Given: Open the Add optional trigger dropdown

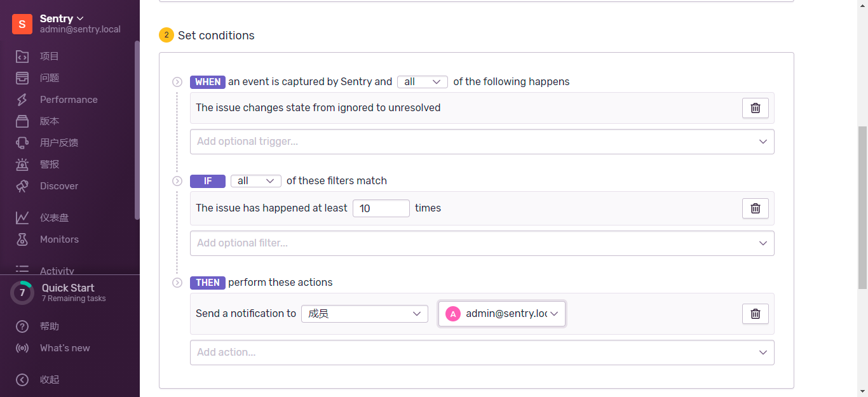Looking at the screenshot, I should click(482, 142).
